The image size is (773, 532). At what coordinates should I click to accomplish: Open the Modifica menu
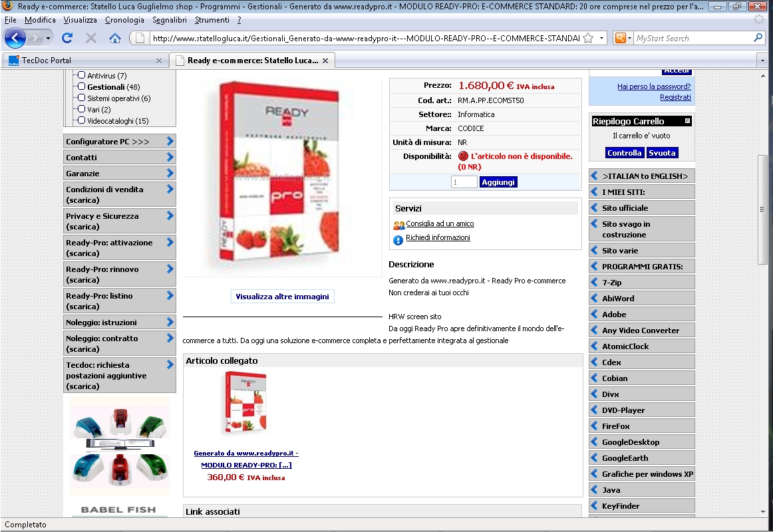40,20
